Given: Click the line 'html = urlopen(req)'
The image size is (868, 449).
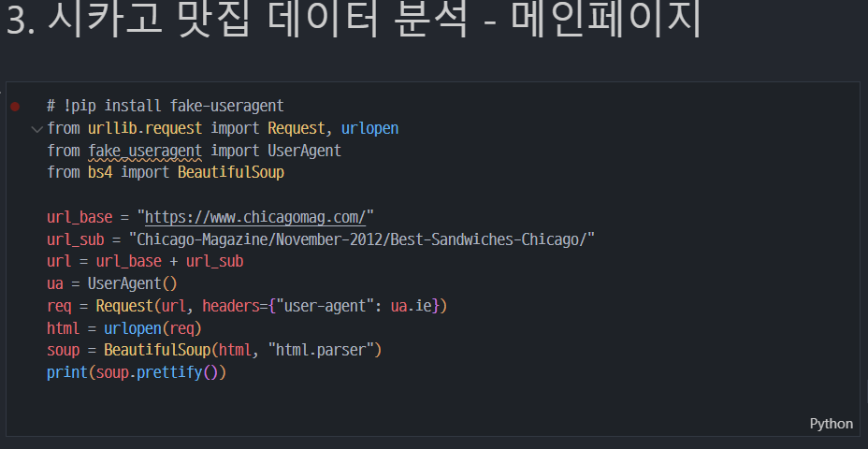Looking at the screenshot, I should click(124, 328).
